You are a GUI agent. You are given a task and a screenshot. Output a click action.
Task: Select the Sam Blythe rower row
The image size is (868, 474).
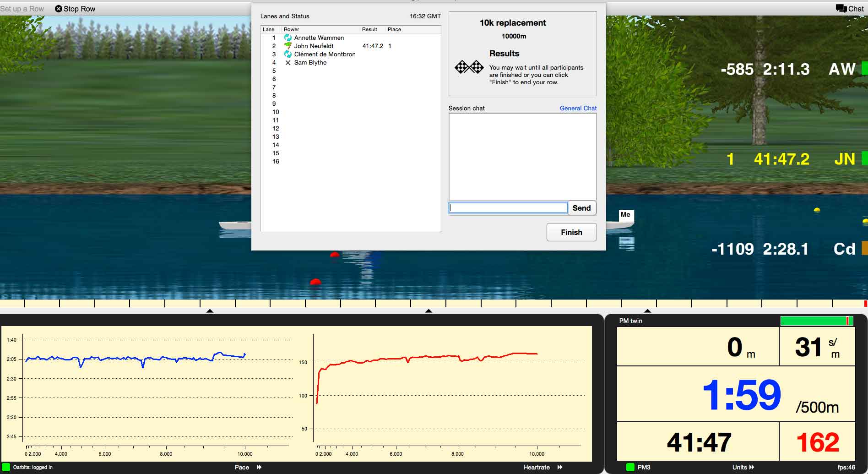tap(351, 62)
